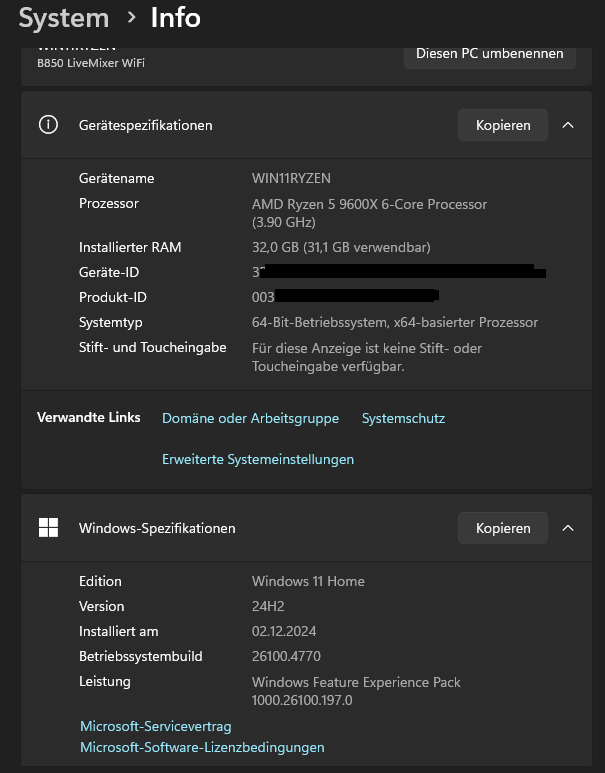The height and width of the screenshot is (773, 605).
Task: Copy Windows specifications with Kopieren button
Action: pos(503,528)
